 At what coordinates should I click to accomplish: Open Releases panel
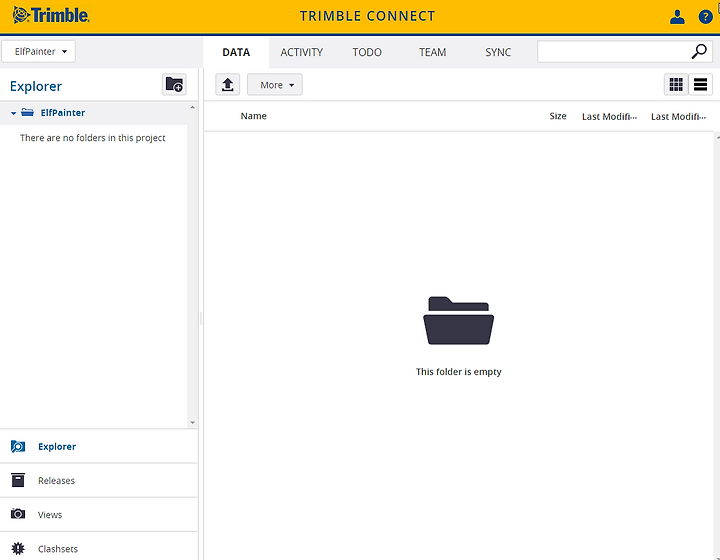tap(99, 480)
